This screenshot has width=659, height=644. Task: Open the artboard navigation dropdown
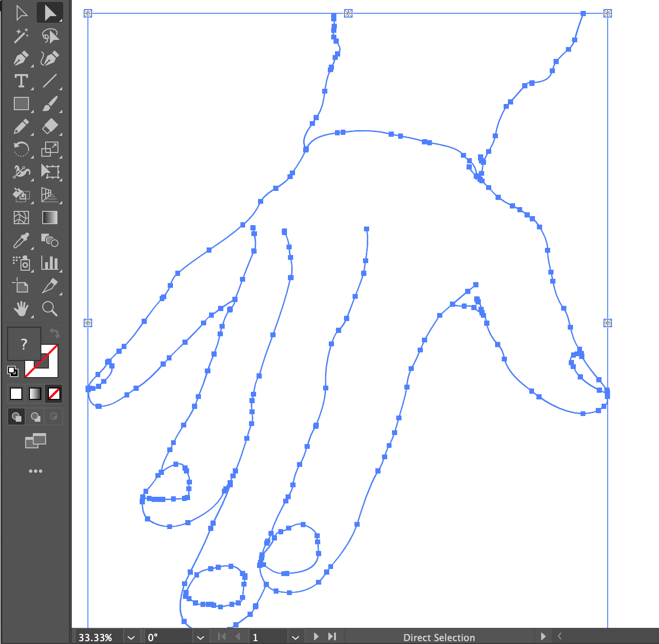(296, 637)
